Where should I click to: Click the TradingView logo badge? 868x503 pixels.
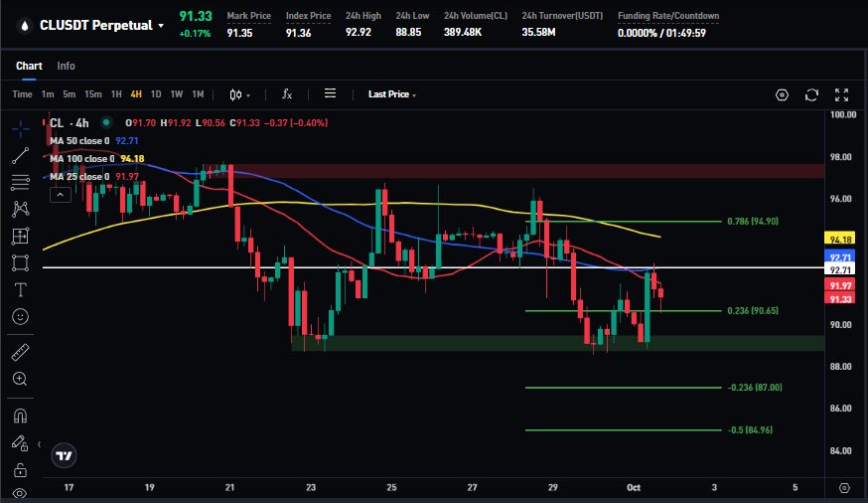point(65,456)
